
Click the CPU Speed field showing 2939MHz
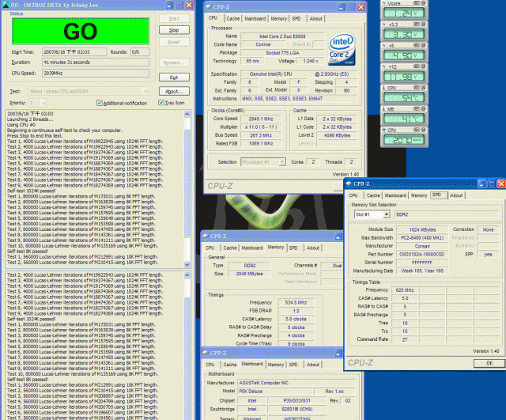click(x=96, y=74)
